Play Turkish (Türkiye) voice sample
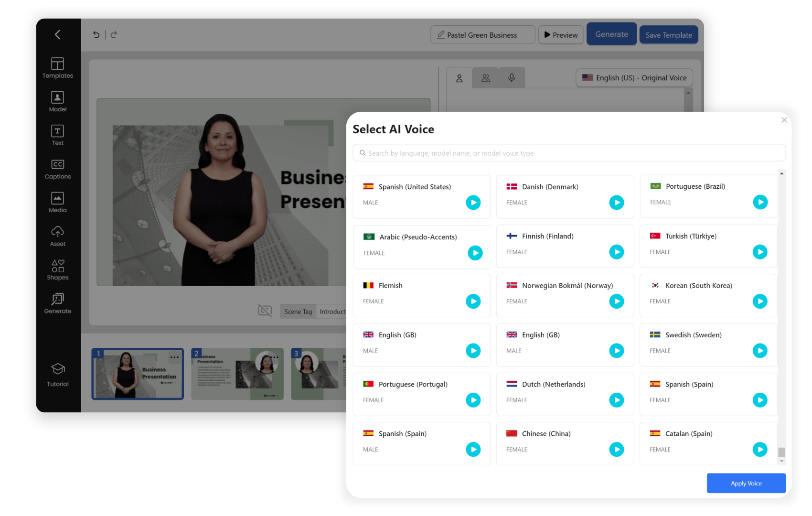Screen dimensions: 812x516 coord(760,252)
